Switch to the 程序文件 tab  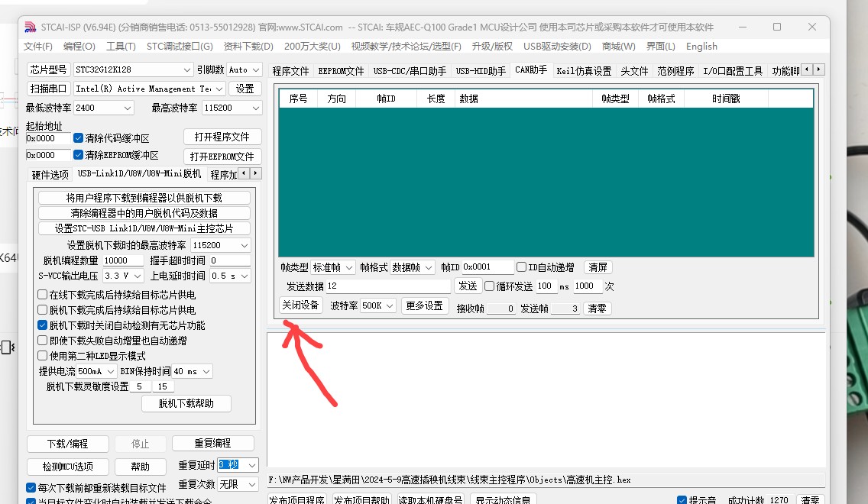tap(290, 71)
